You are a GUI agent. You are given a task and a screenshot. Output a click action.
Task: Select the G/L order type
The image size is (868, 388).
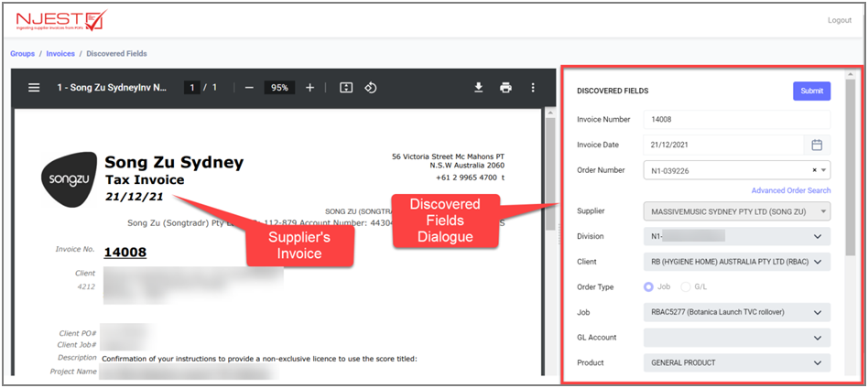(686, 286)
